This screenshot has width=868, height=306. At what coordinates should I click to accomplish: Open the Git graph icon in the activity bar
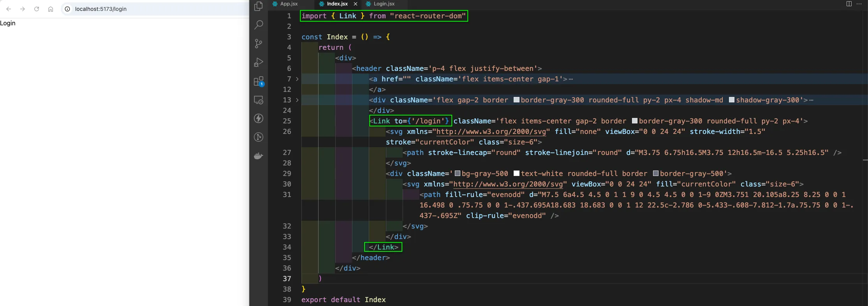[x=259, y=137]
